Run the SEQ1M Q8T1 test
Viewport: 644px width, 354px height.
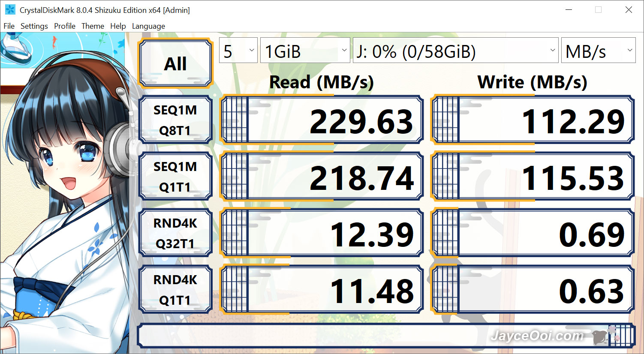[175, 120]
